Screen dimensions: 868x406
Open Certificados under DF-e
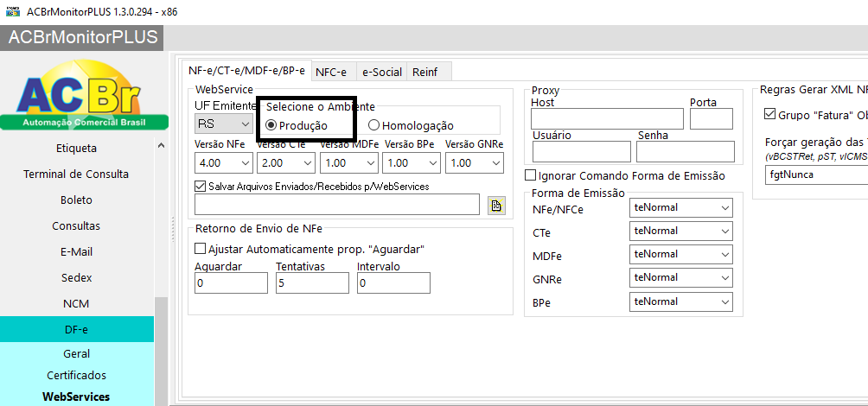76,376
